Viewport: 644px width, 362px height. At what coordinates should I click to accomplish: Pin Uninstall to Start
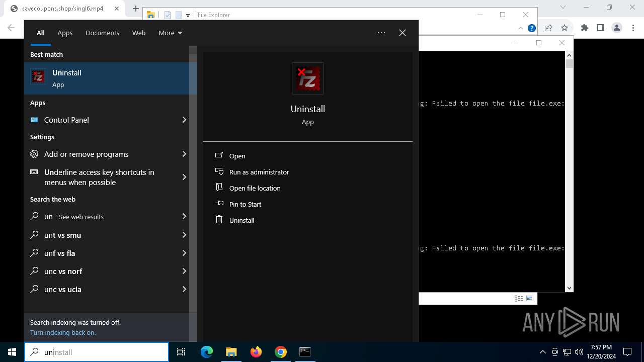tap(245, 204)
